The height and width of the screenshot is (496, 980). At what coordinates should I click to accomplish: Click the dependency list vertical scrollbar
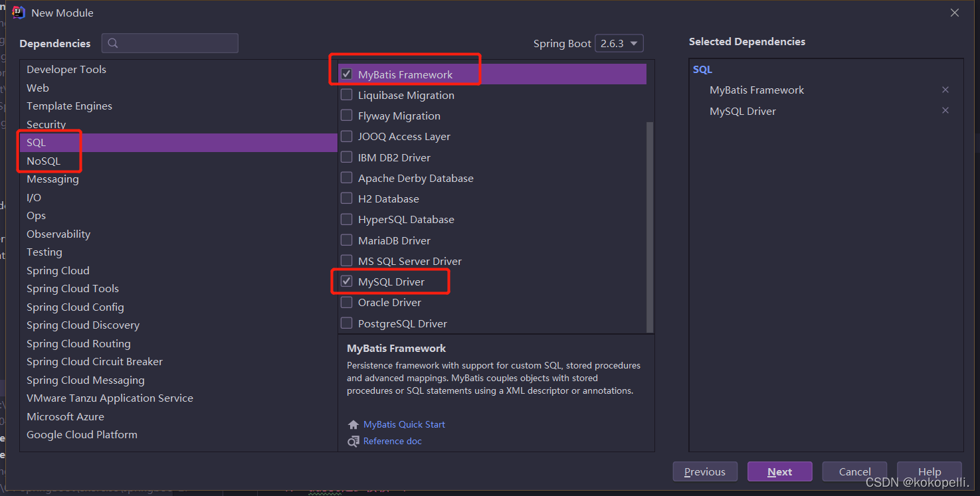tap(650, 226)
